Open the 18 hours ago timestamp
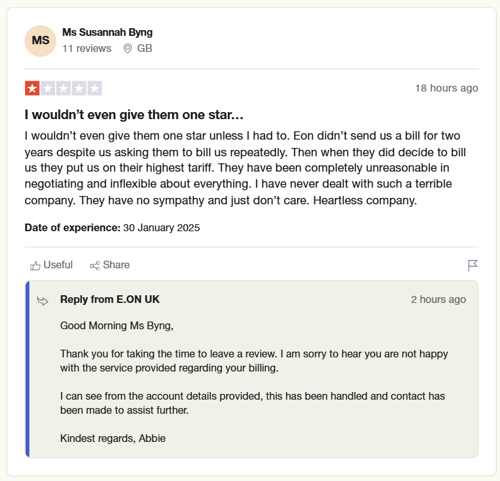The image size is (500, 481). [447, 88]
